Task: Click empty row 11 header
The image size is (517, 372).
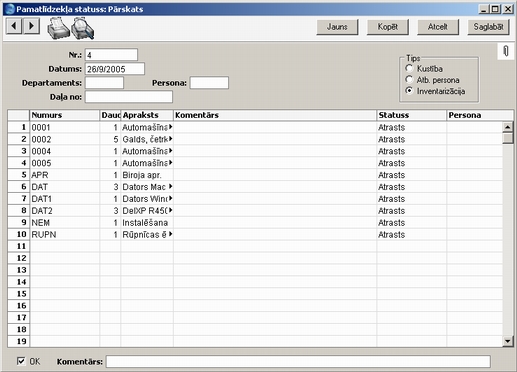Action: (x=19, y=246)
